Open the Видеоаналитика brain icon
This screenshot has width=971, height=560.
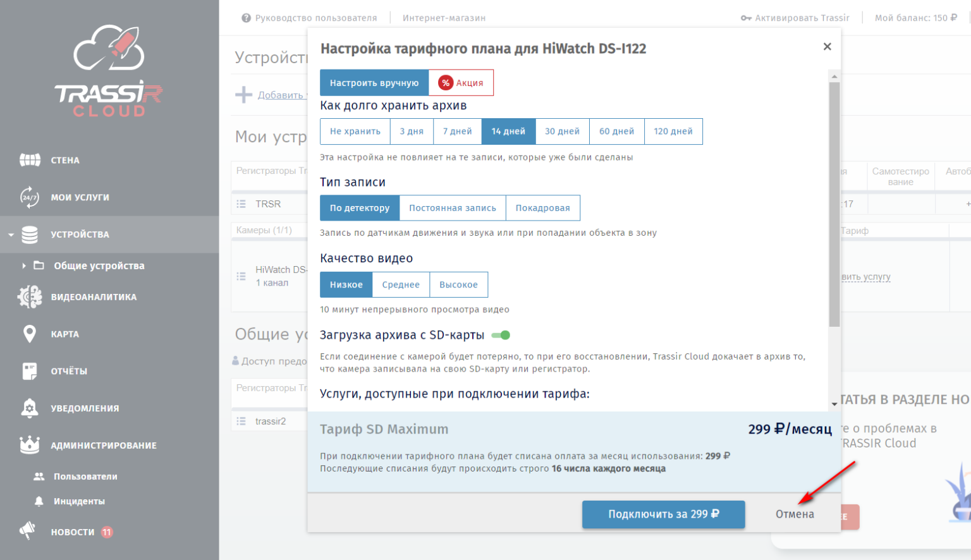click(x=30, y=296)
